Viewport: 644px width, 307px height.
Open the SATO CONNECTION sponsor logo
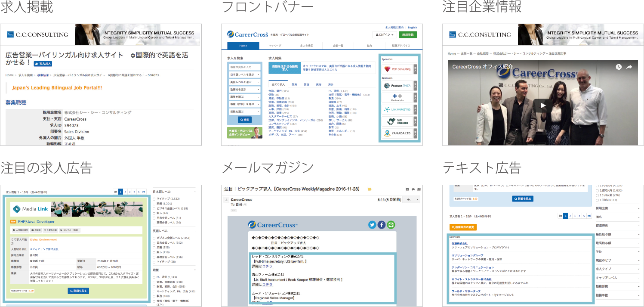[397, 121]
